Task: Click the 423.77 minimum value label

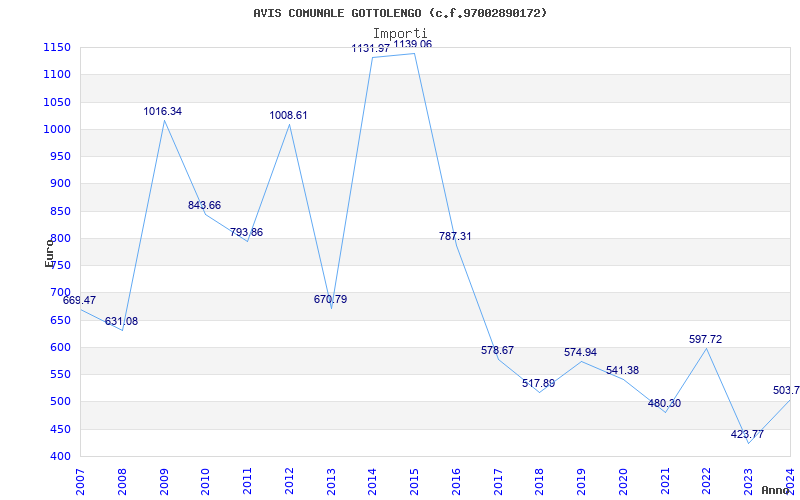Action: click(x=747, y=435)
